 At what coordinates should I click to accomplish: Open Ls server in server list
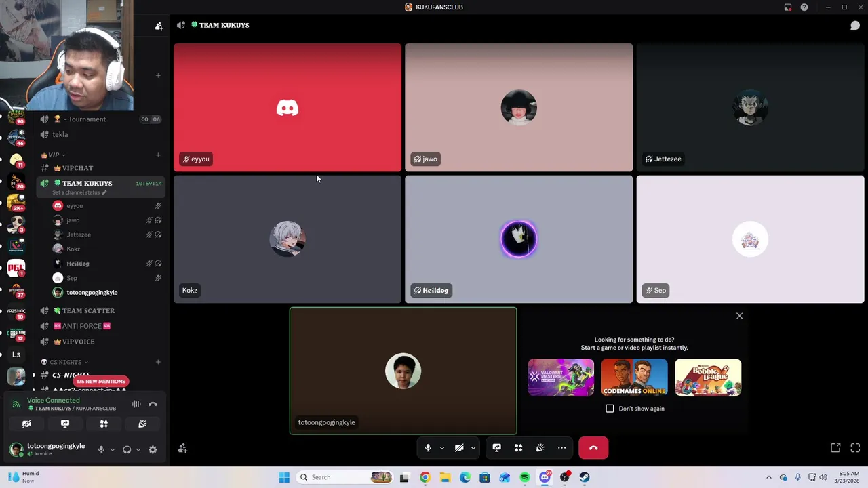[x=16, y=354]
